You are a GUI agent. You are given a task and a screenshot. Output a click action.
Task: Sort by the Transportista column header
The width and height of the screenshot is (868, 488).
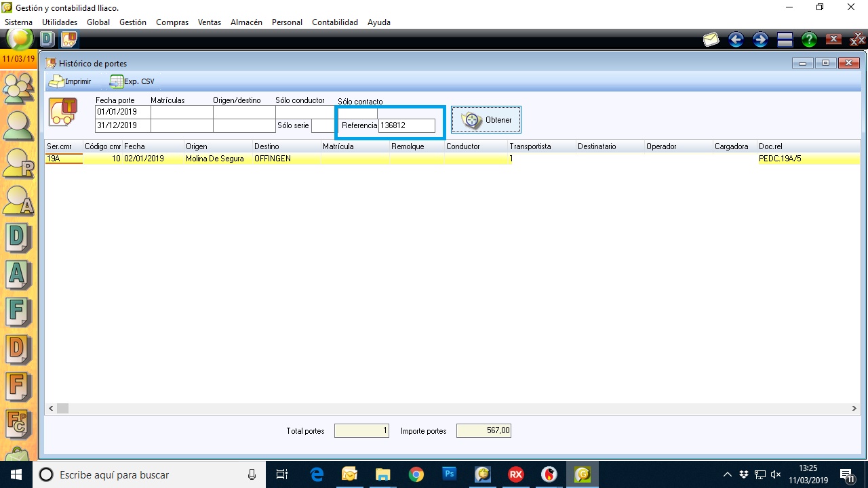pos(542,146)
